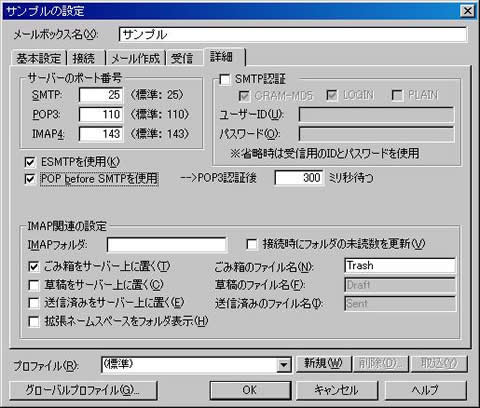
Task: Expand the プロファイル dropdown arrow
Action: (x=283, y=365)
